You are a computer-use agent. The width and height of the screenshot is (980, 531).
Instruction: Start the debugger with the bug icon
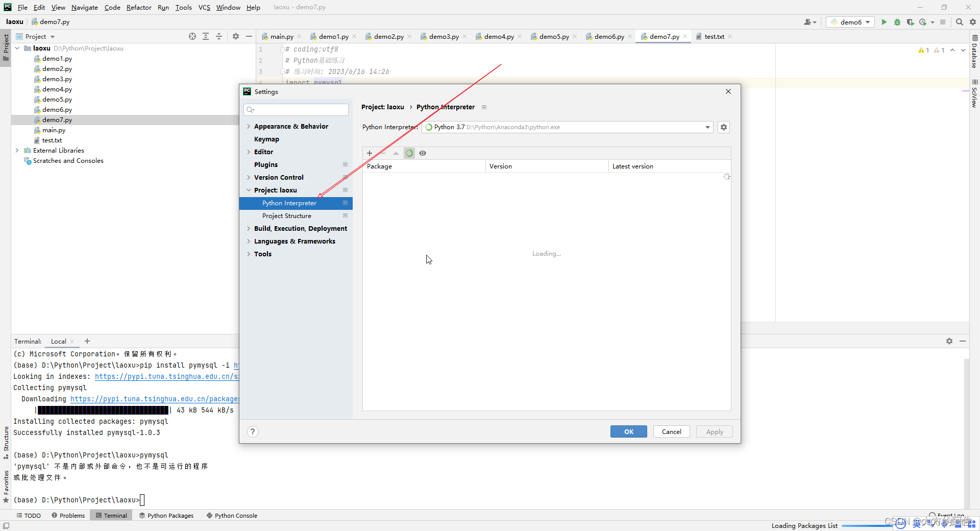pos(897,22)
